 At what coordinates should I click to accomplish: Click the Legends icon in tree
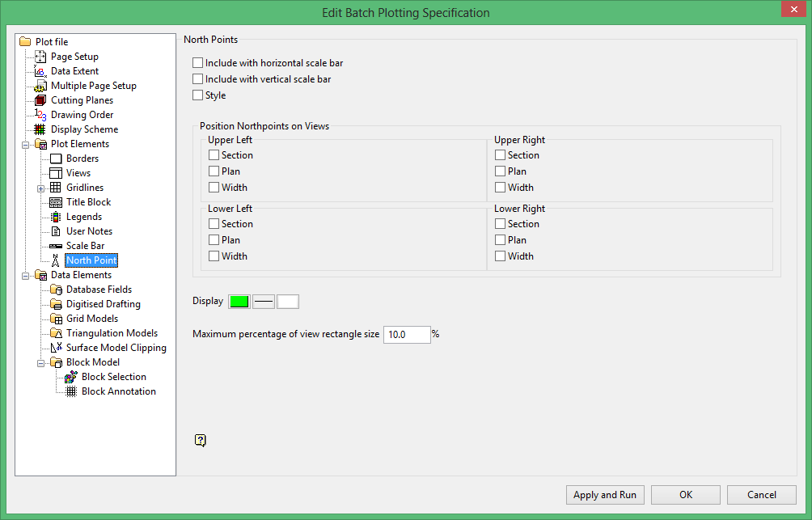coord(56,217)
